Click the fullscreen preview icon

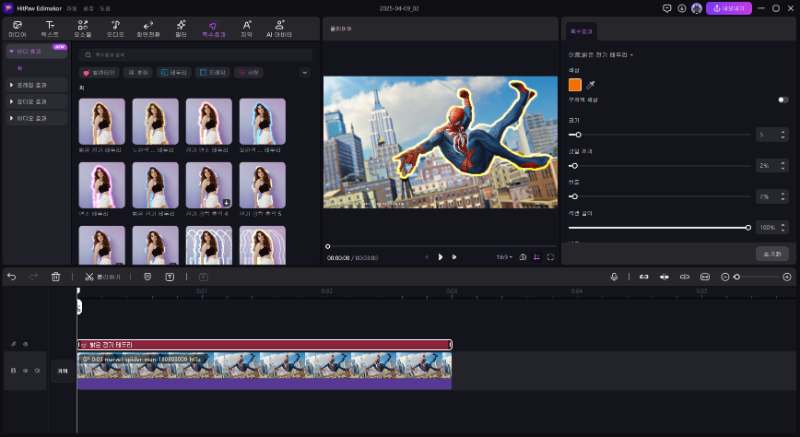click(550, 257)
